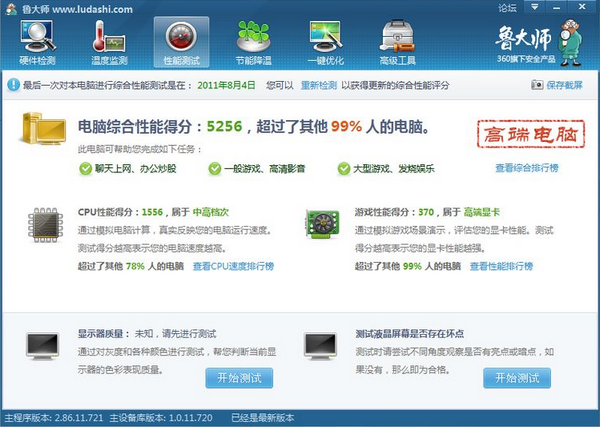Open the 节能降温 energy saving tab
600x427 pixels.
coord(253,43)
